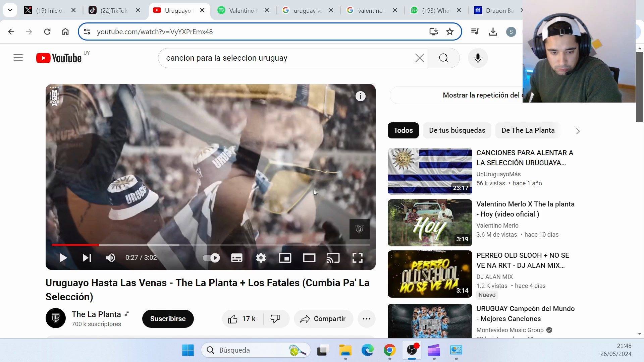Select the De tus búsquedas chip
Screen dimensions: 644x362
point(457,130)
